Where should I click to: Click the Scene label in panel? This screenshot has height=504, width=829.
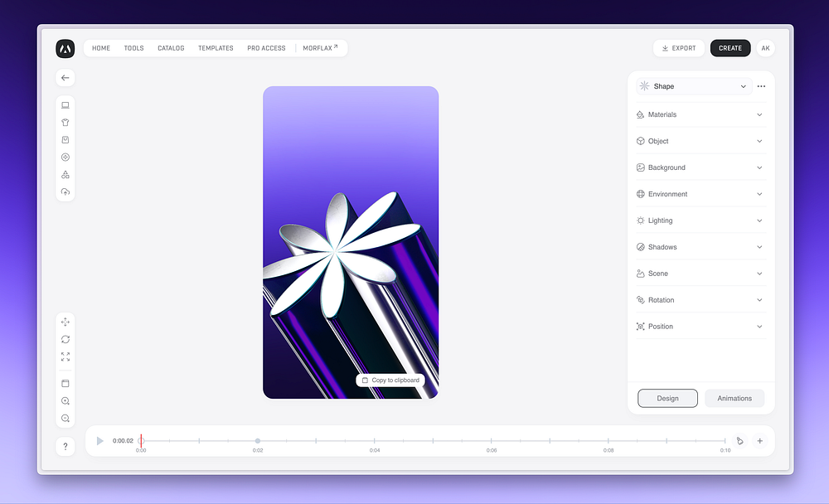click(x=658, y=274)
